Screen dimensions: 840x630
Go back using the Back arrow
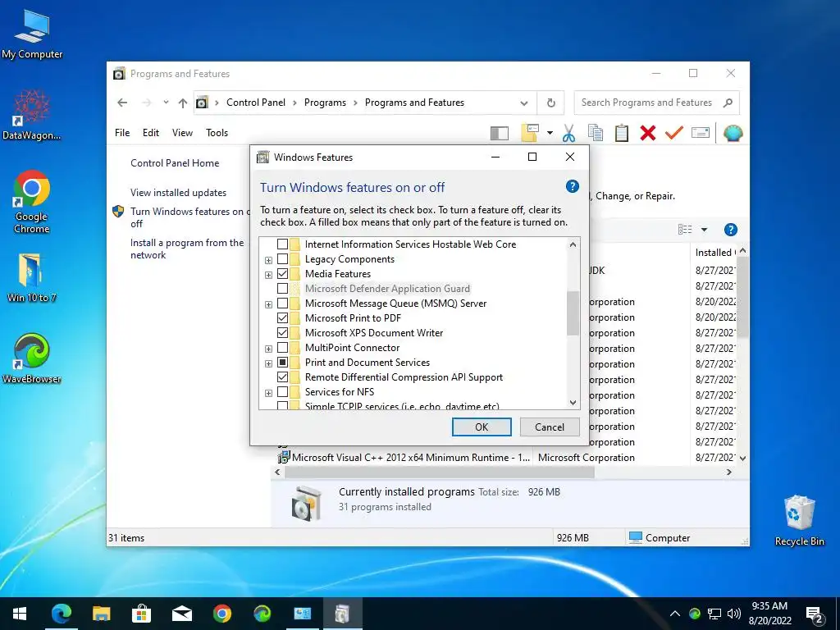122,103
